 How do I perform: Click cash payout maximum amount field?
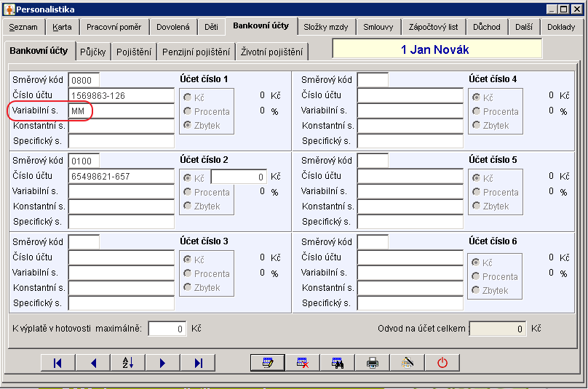pyautogui.click(x=167, y=329)
